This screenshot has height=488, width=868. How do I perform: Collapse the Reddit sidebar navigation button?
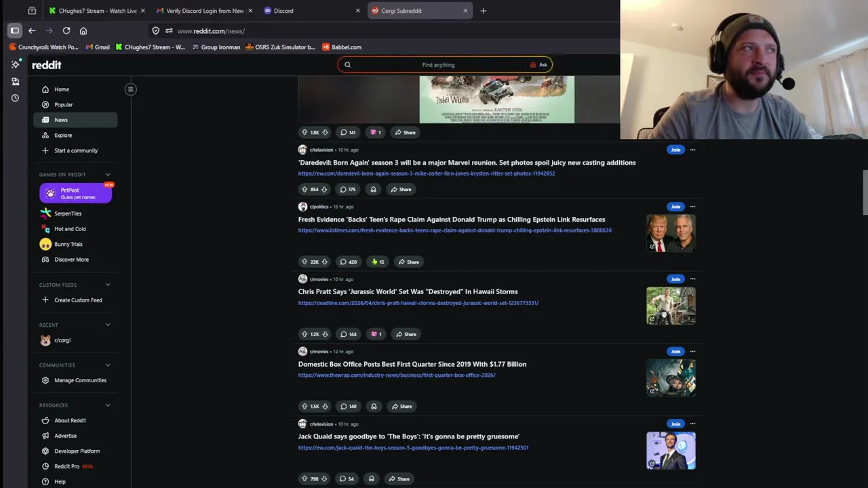pos(130,89)
